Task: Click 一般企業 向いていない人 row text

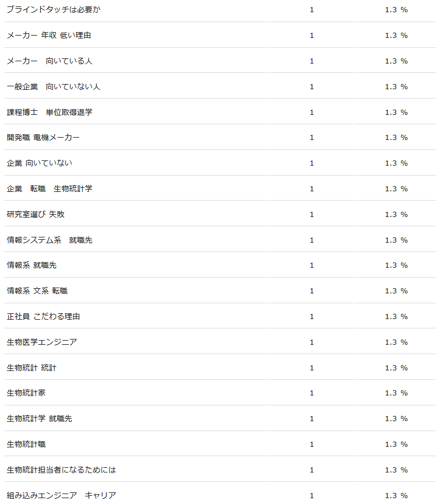Action: coord(53,87)
